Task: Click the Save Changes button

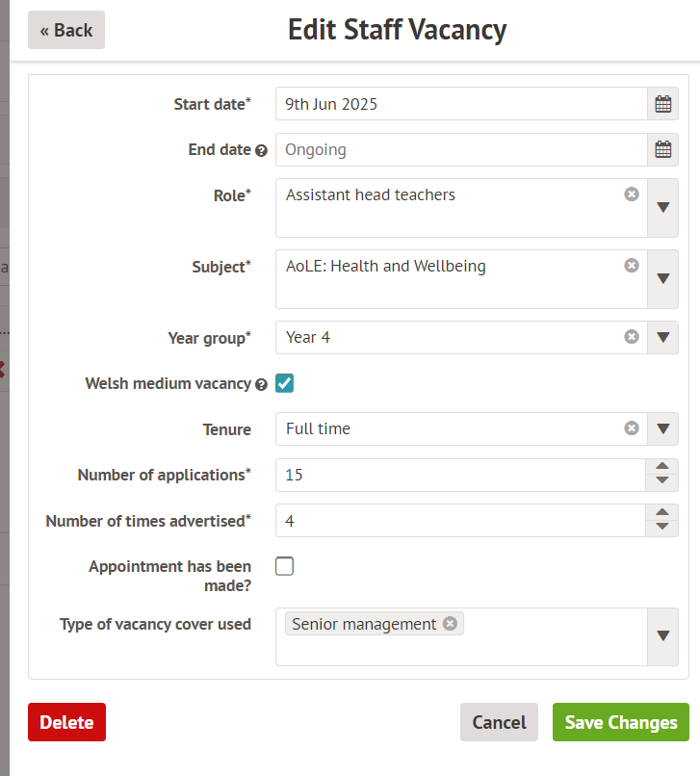Action: [621, 722]
